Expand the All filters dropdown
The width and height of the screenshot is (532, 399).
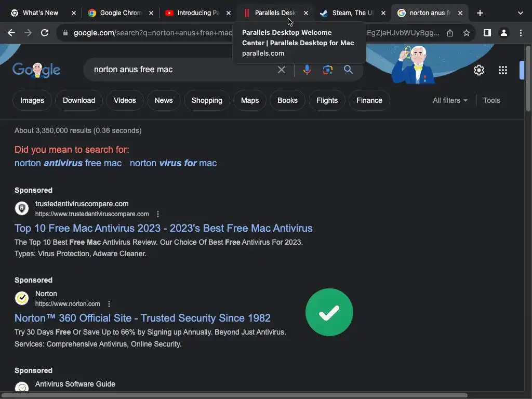pyautogui.click(x=450, y=100)
